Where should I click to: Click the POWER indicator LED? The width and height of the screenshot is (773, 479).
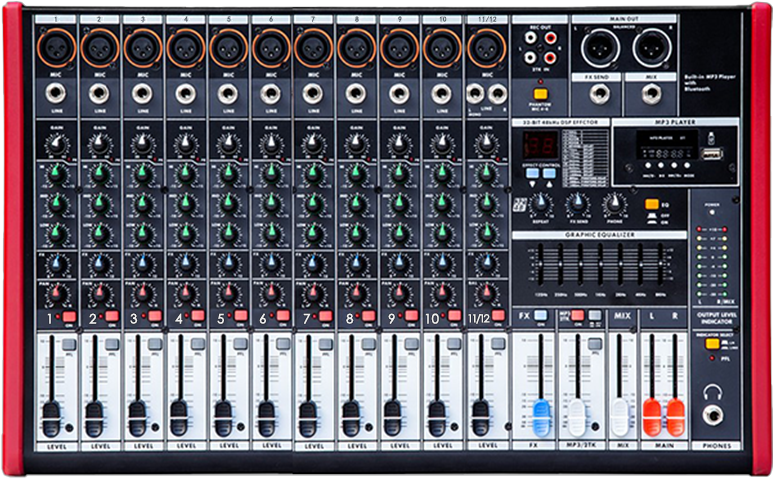pyautogui.click(x=712, y=212)
